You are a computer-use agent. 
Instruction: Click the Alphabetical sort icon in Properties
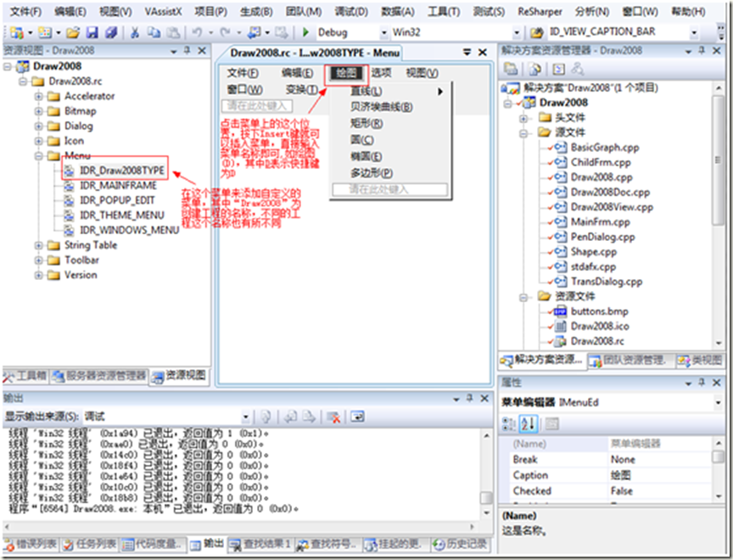pyautogui.click(x=529, y=424)
